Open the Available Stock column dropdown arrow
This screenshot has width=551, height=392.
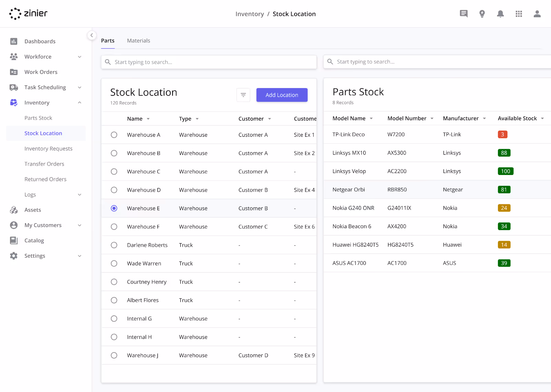(x=542, y=118)
